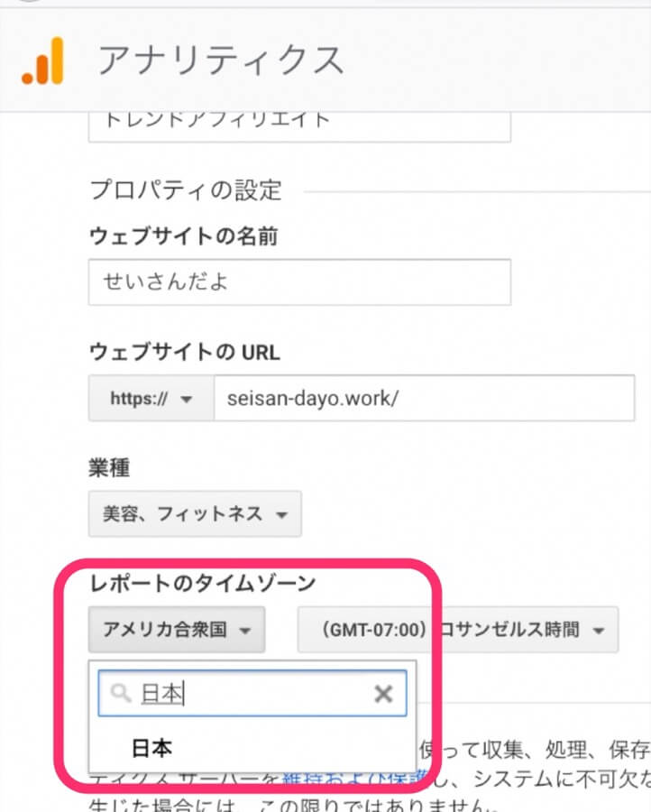Click the 業種 field label
The height and width of the screenshot is (812, 651).
pyautogui.click(x=109, y=467)
